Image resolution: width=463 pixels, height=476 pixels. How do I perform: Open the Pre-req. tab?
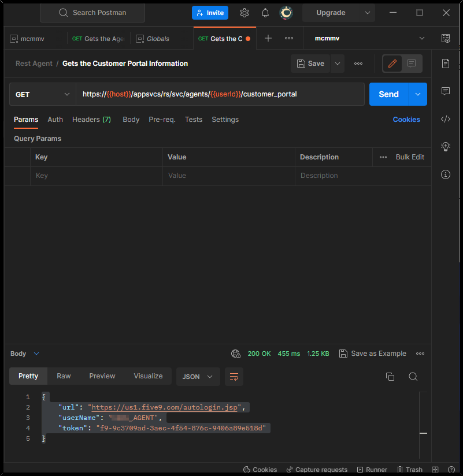click(x=162, y=120)
